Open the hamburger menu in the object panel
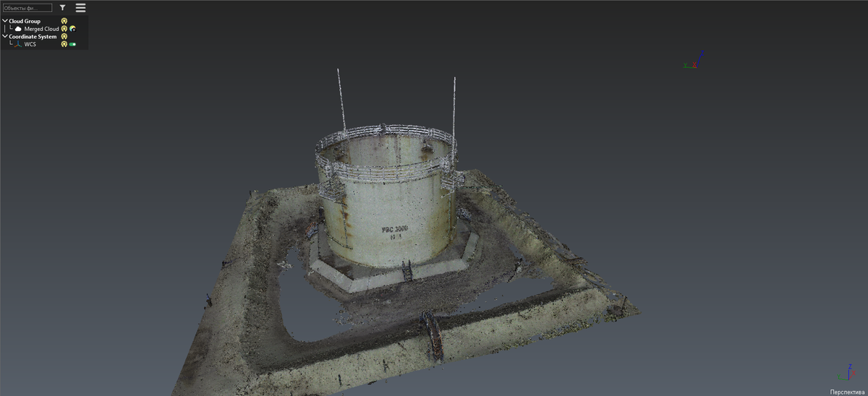Viewport: 868px width, 396px height. point(80,8)
